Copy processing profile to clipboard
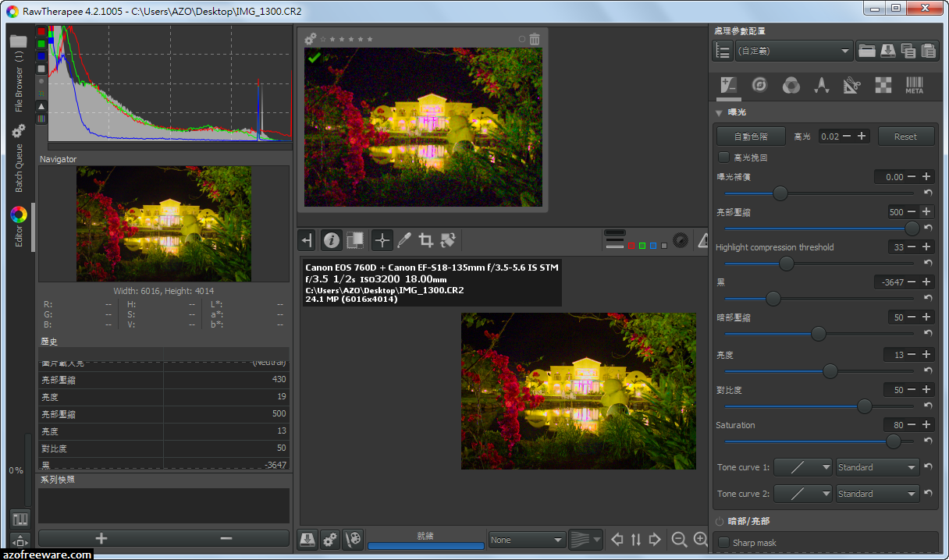The height and width of the screenshot is (560, 949). point(908,51)
